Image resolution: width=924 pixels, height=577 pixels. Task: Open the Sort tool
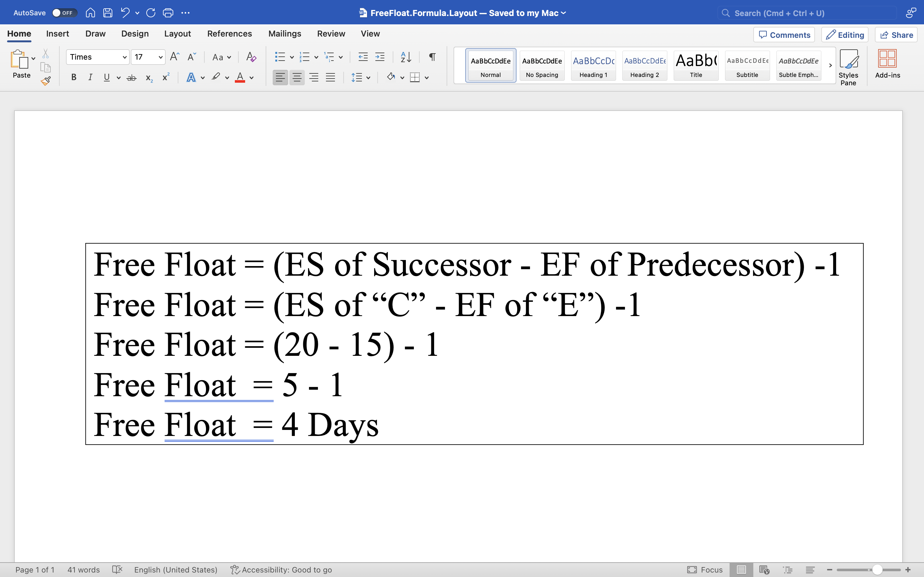tap(406, 57)
